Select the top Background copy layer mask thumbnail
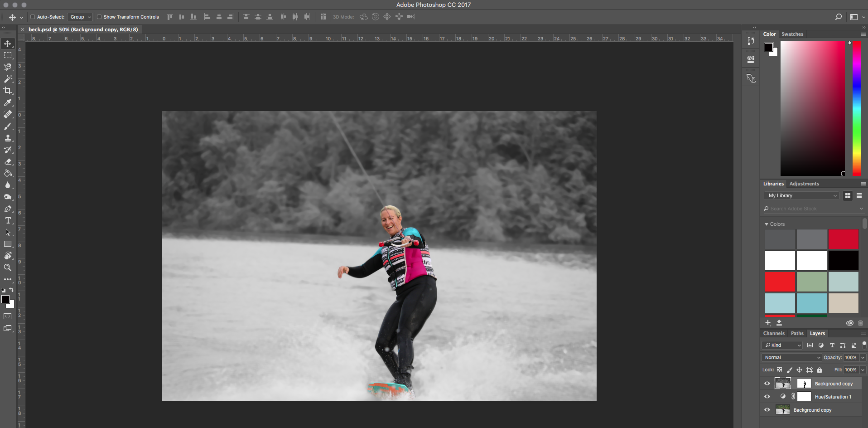 [x=804, y=384]
